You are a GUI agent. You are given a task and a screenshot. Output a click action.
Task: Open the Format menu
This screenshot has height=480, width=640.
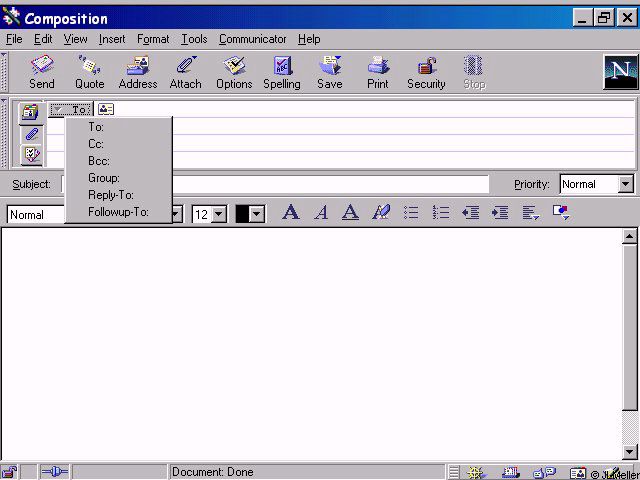click(x=153, y=39)
